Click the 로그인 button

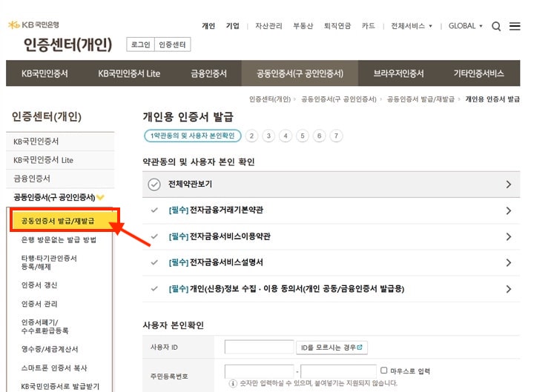coord(141,44)
